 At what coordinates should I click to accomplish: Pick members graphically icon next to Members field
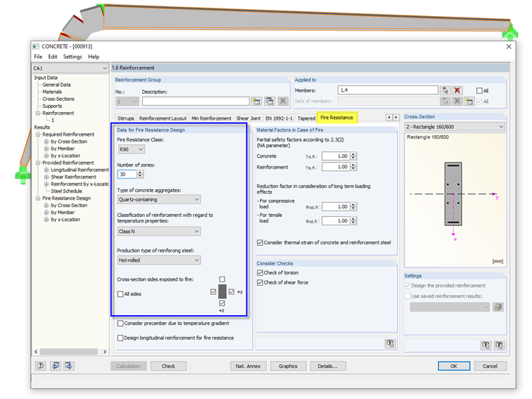click(444, 90)
